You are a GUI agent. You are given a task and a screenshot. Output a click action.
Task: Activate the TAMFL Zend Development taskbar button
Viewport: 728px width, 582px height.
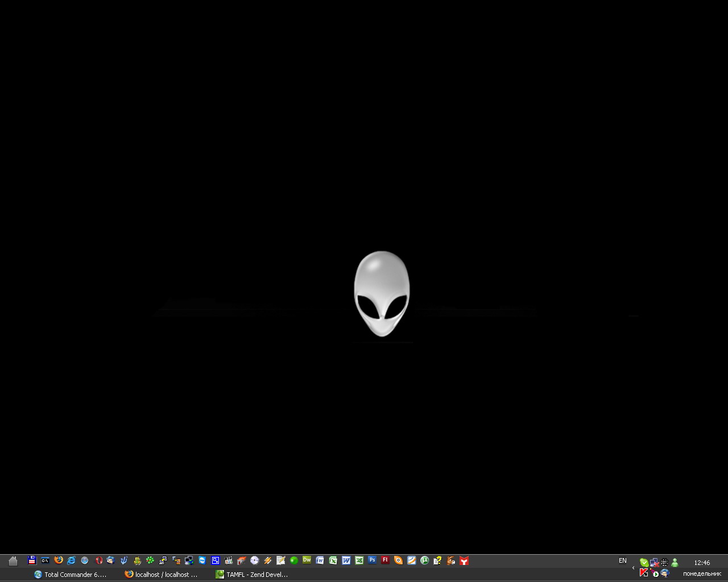[252, 575]
